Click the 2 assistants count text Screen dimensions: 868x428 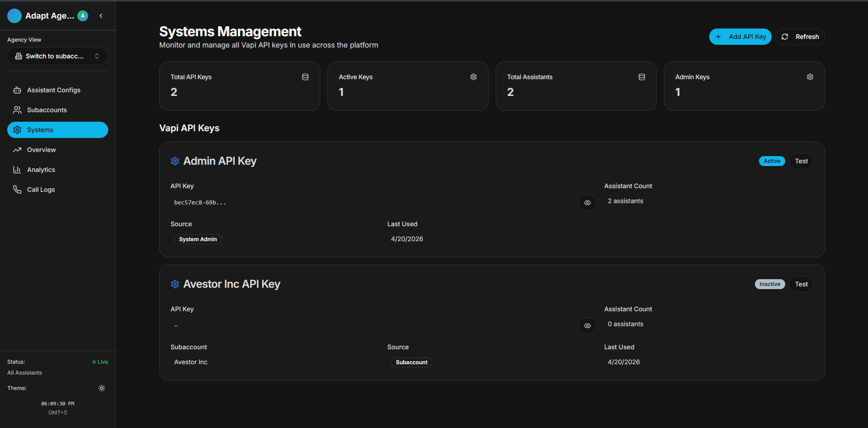[x=625, y=201]
